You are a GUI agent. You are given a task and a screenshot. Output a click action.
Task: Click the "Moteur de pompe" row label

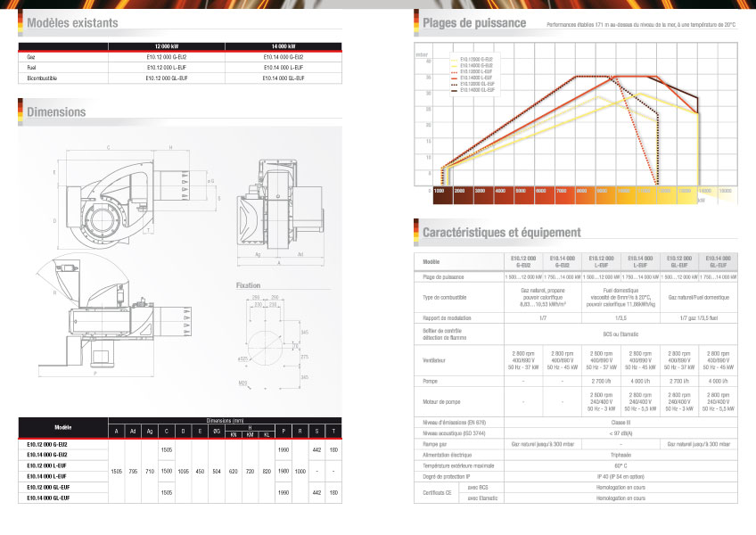click(441, 402)
